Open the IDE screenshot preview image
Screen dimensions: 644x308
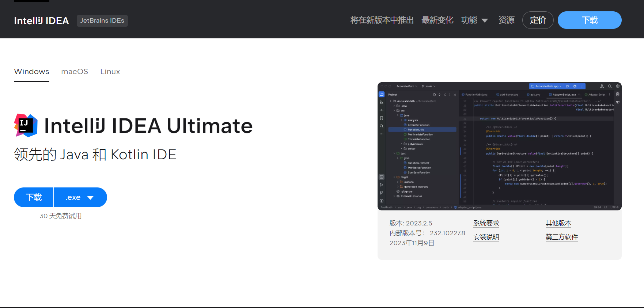(499, 146)
